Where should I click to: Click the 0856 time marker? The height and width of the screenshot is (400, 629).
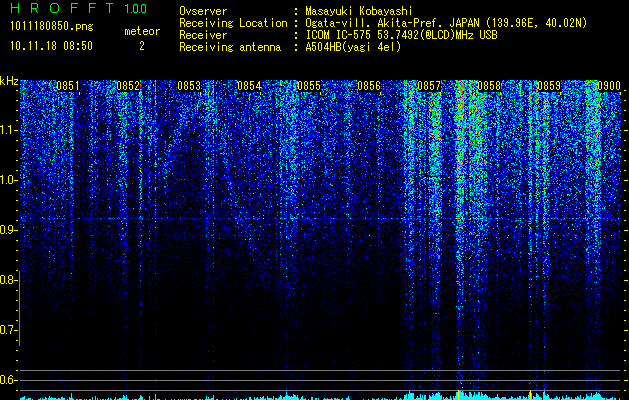coord(369,86)
